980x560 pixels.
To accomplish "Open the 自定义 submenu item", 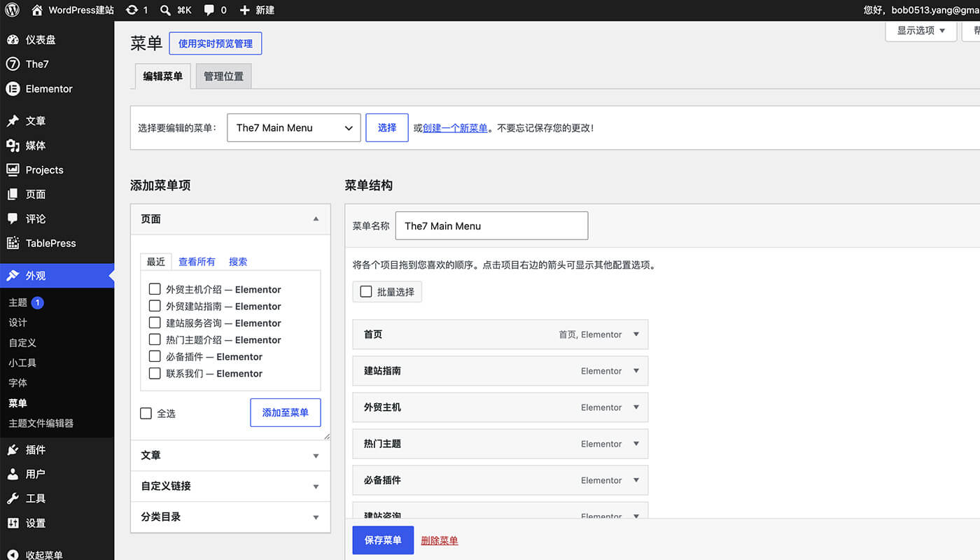I will [x=22, y=342].
